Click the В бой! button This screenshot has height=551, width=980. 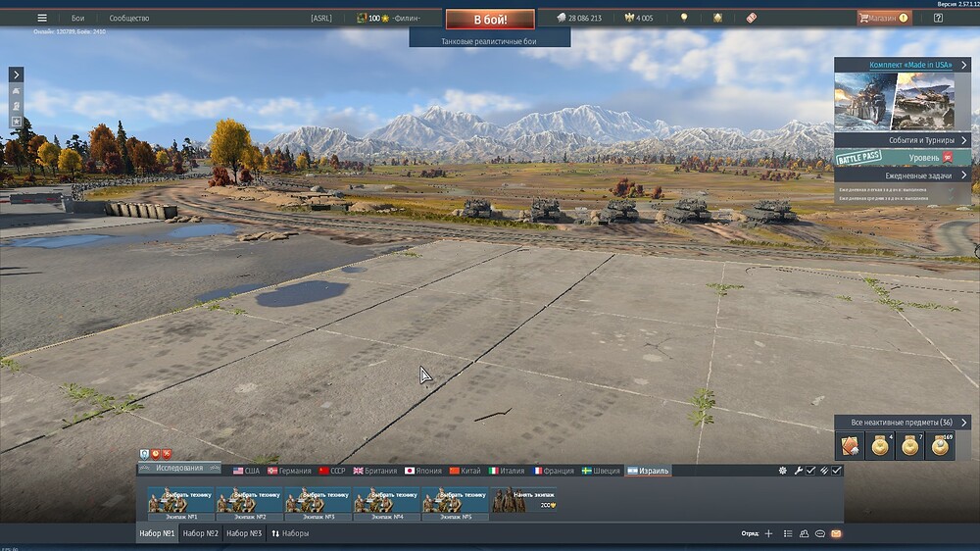click(x=490, y=20)
